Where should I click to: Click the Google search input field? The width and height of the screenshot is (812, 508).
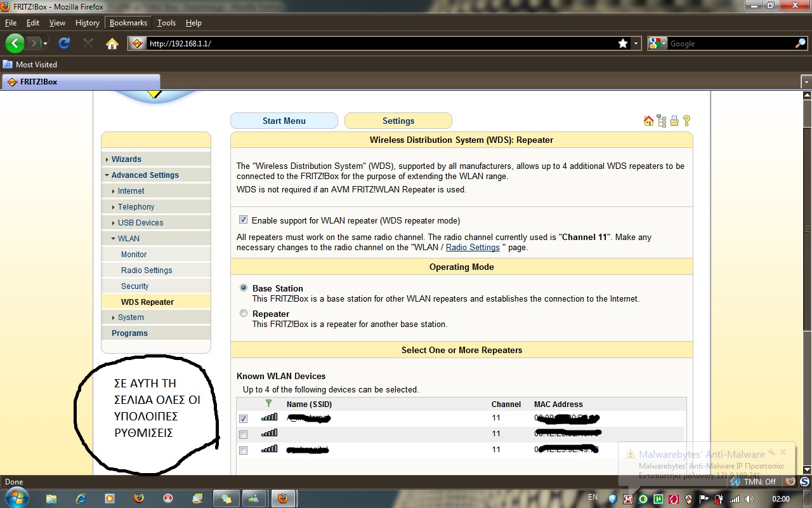tap(731, 43)
